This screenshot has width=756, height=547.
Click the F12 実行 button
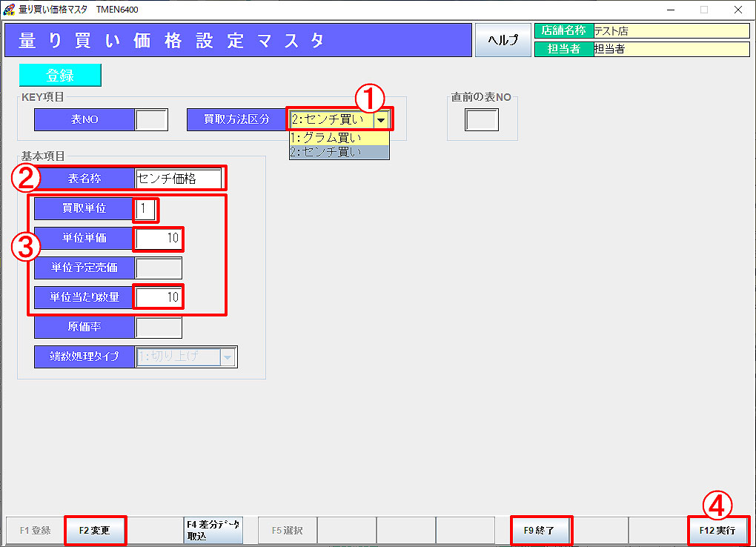click(717, 530)
